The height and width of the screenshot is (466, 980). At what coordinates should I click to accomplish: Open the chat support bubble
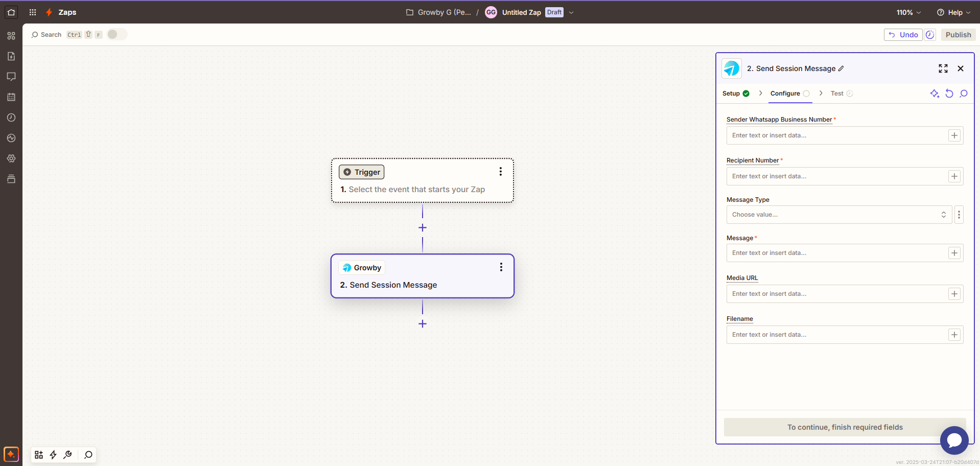[954, 440]
